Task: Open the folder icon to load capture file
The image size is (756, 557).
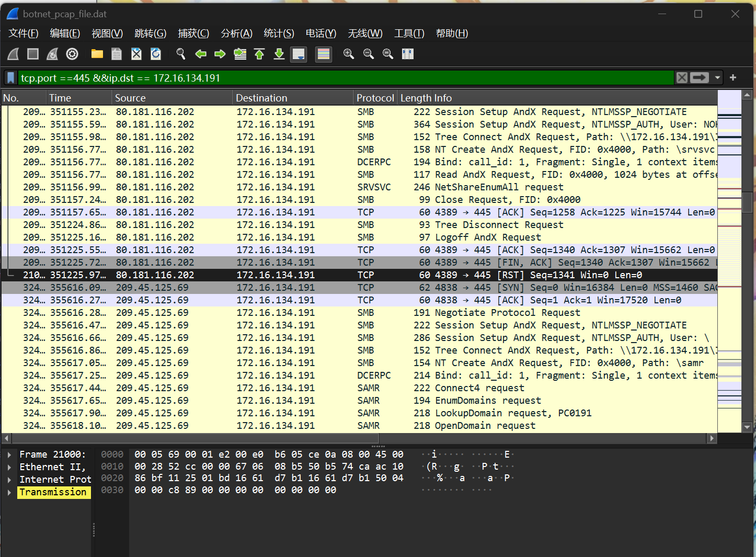Action: 97,54
